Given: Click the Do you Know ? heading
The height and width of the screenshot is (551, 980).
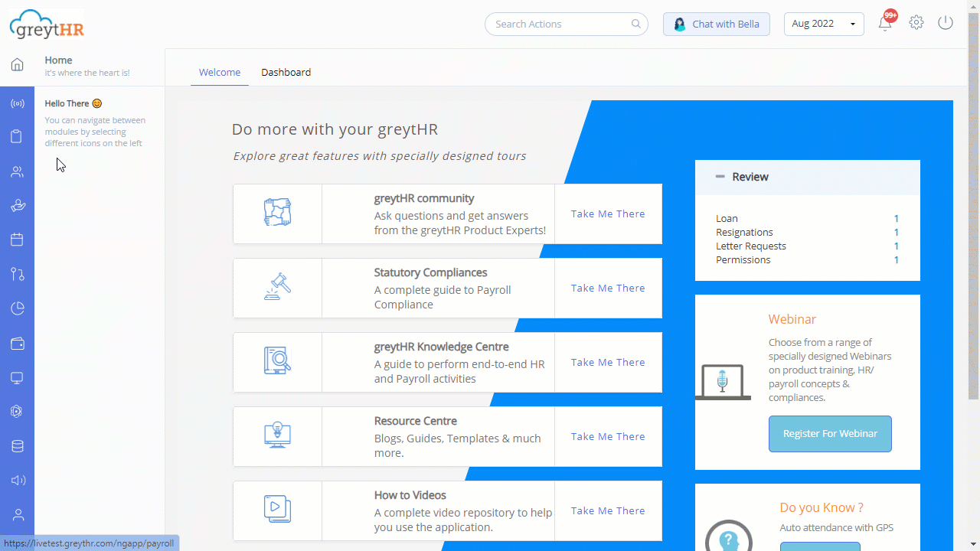Looking at the screenshot, I should coord(822,507).
